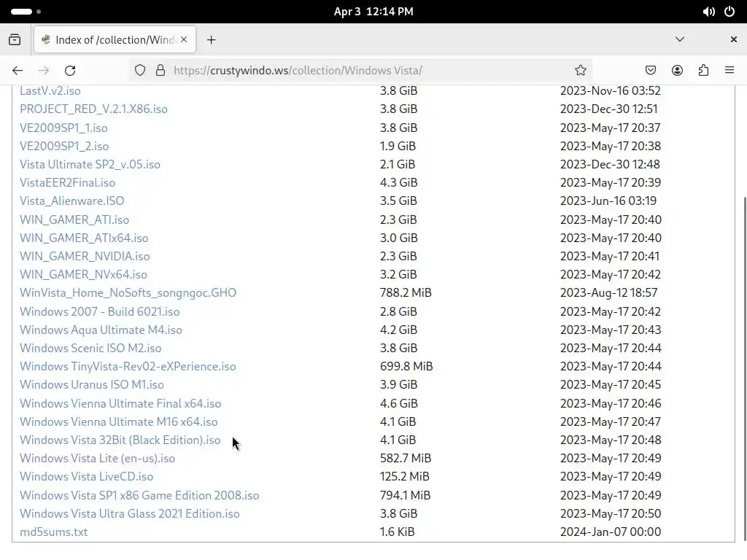Open the WIN_GAMER_NVx64.iso link
Screen dimensions: 747x560
83,275
